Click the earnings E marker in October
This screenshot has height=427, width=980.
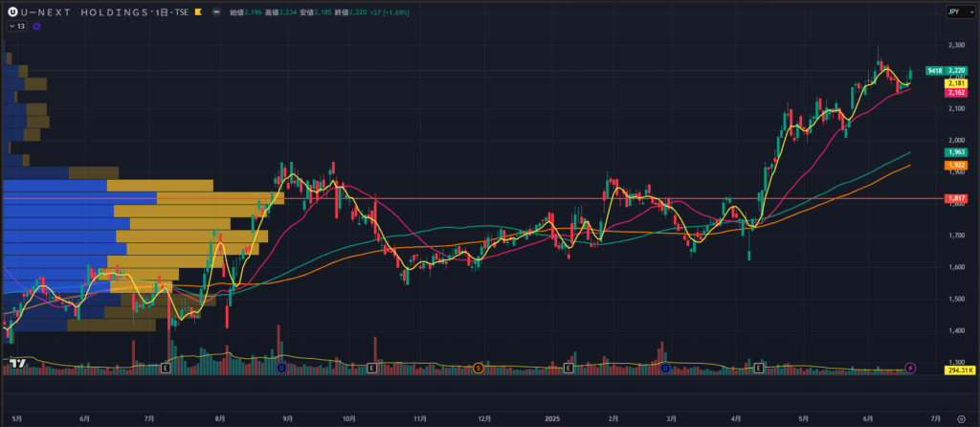372,369
